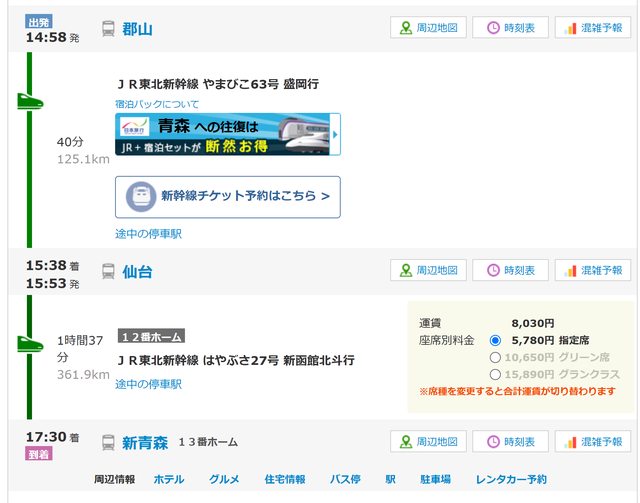Screen dimensions: 640x503
Task: Open 時刻表 timetable for 仙台 station
Action: 510,270
